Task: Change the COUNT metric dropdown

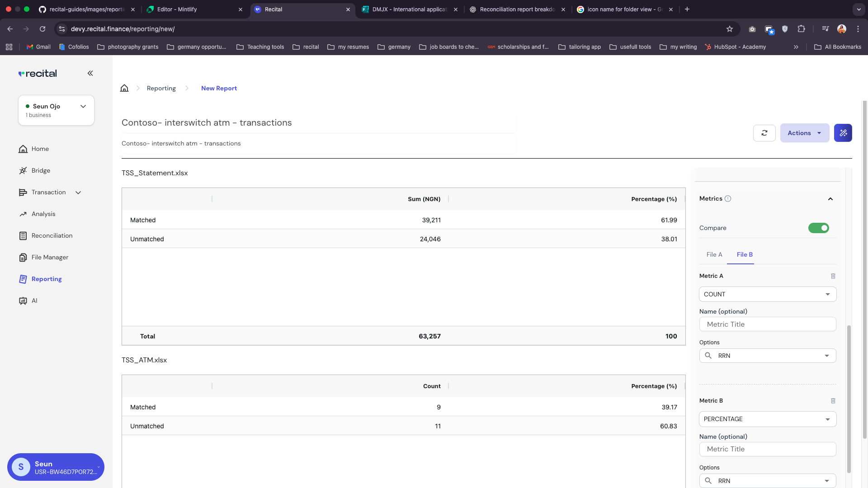Action: coord(767,294)
